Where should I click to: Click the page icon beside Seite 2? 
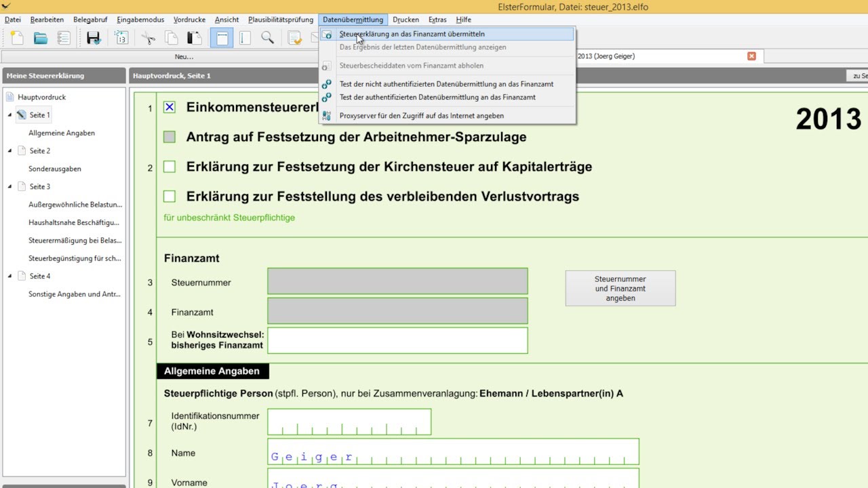point(21,150)
